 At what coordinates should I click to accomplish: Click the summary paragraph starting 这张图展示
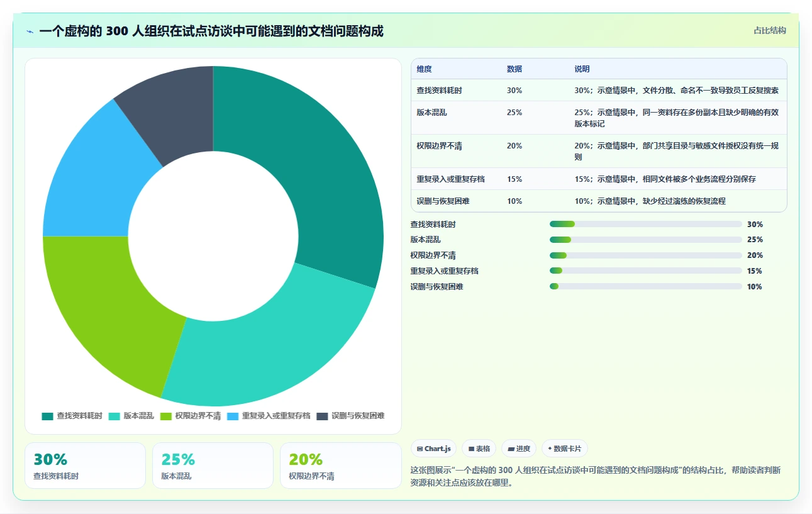pyautogui.click(x=596, y=476)
